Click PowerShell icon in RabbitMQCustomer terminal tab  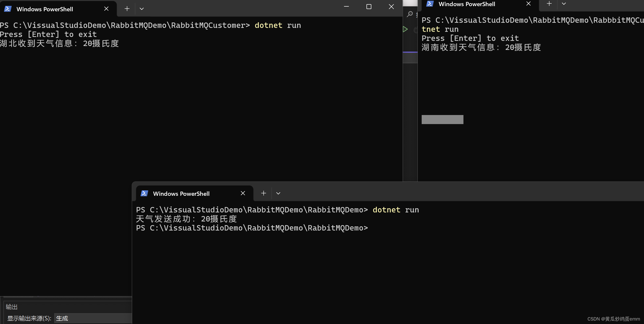coord(8,9)
